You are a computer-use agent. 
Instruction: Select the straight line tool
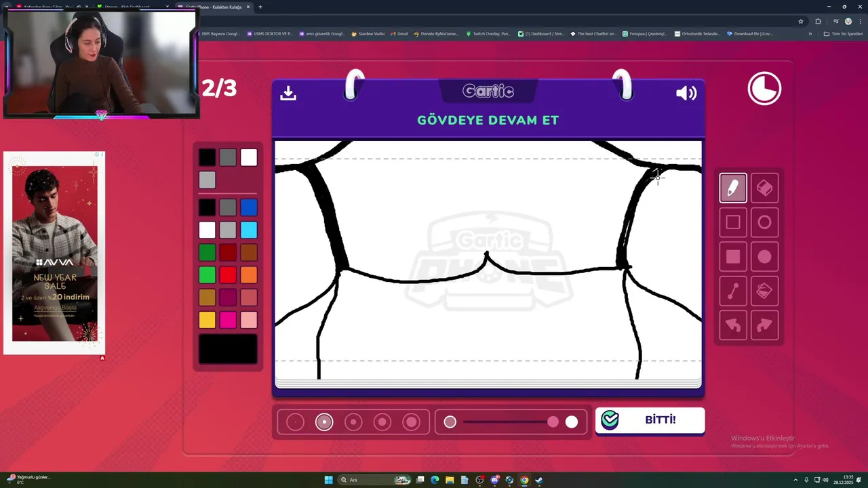(x=732, y=291)
